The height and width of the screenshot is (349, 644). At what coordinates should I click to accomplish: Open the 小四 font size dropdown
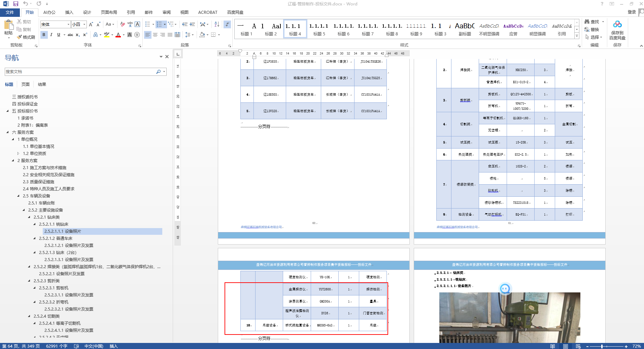pyautogui.click(x=84, y=24)
